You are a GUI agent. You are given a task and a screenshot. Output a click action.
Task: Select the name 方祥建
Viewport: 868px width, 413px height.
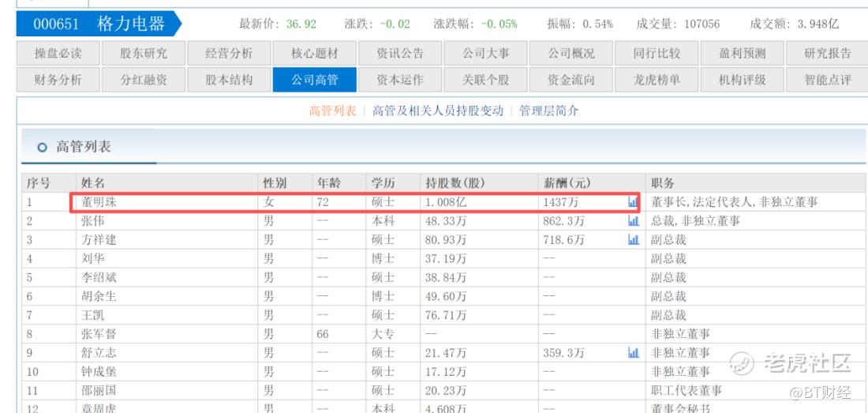pos(99,240)
